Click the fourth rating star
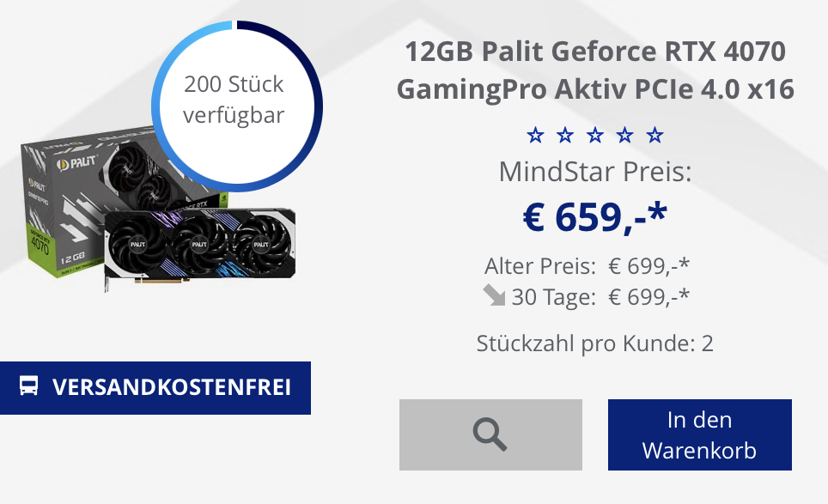The width and height of the screenshot is (828, 504). pos(624,136)
